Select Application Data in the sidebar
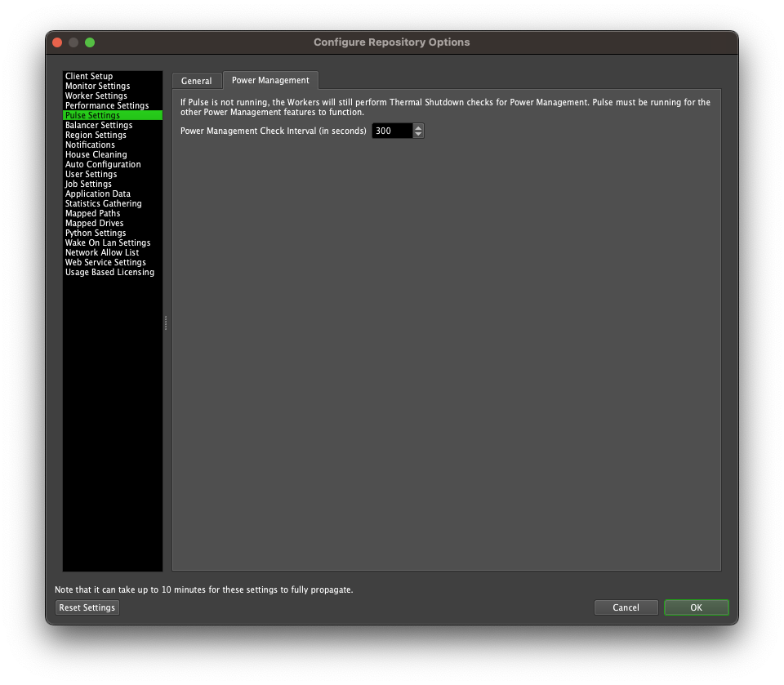784x685 pixels. tap(113, 193)
